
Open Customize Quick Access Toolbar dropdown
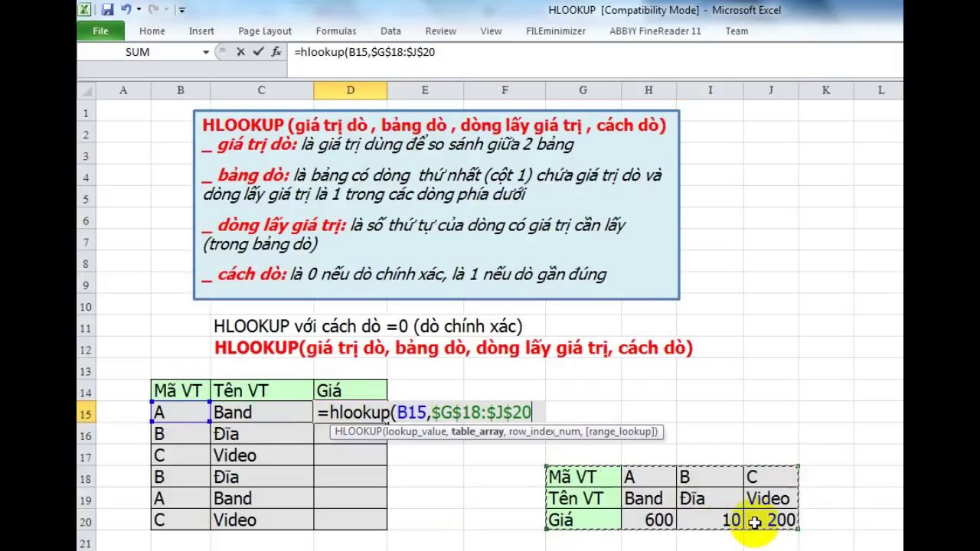click(181, 10)
